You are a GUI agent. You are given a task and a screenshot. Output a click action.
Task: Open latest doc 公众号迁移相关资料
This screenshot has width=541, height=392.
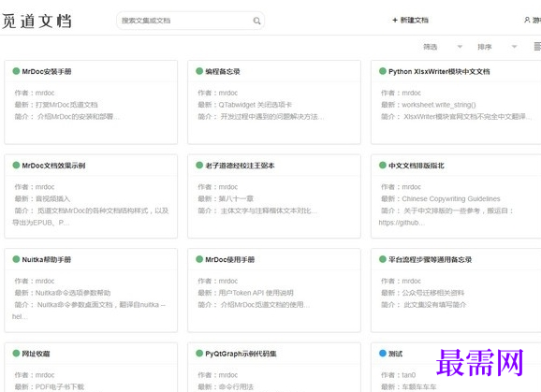pyautogui.click(x=433, y=293)
